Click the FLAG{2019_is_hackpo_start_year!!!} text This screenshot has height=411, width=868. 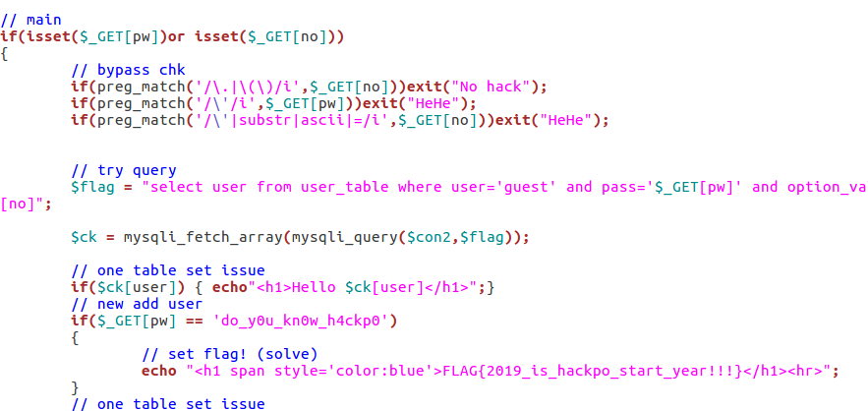593,371
